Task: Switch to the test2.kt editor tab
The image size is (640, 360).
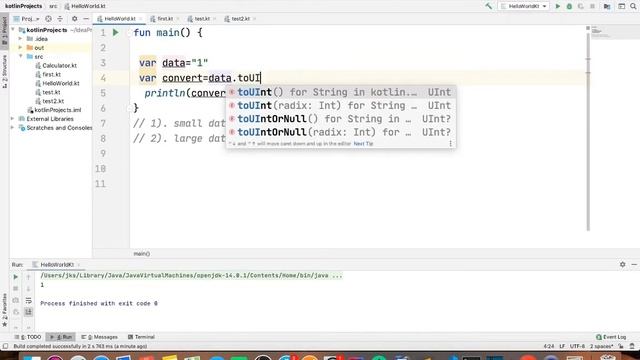Action: 240,19
